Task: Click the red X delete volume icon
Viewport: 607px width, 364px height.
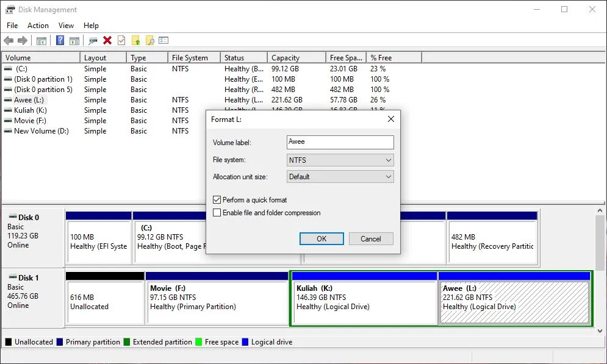Action: [109, 40]
